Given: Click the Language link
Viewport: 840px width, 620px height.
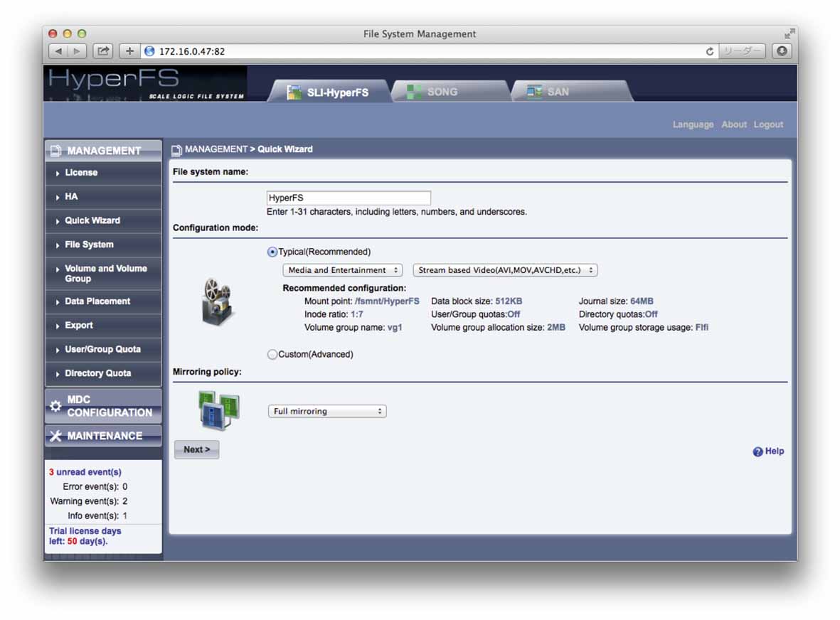Looking at the screenshot, I should point(693,124).
